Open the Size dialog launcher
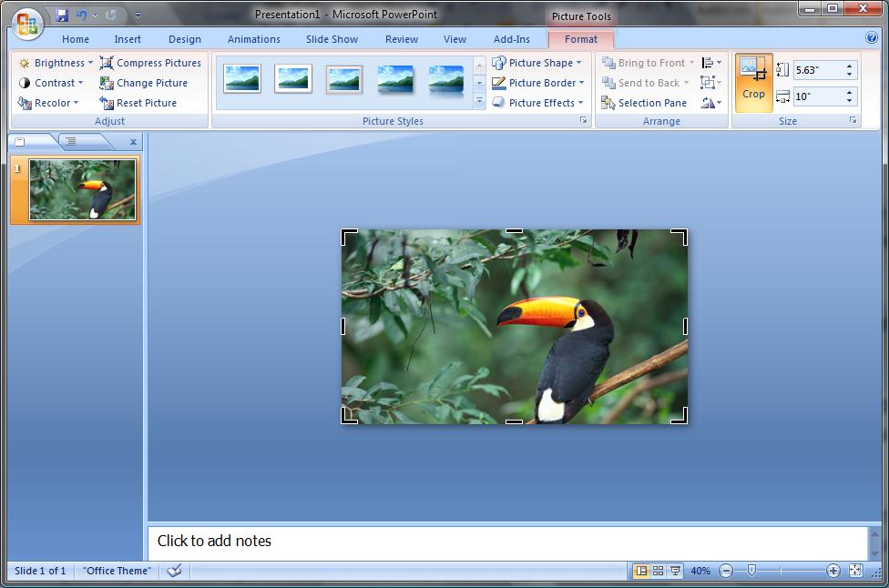 (853, 120)
